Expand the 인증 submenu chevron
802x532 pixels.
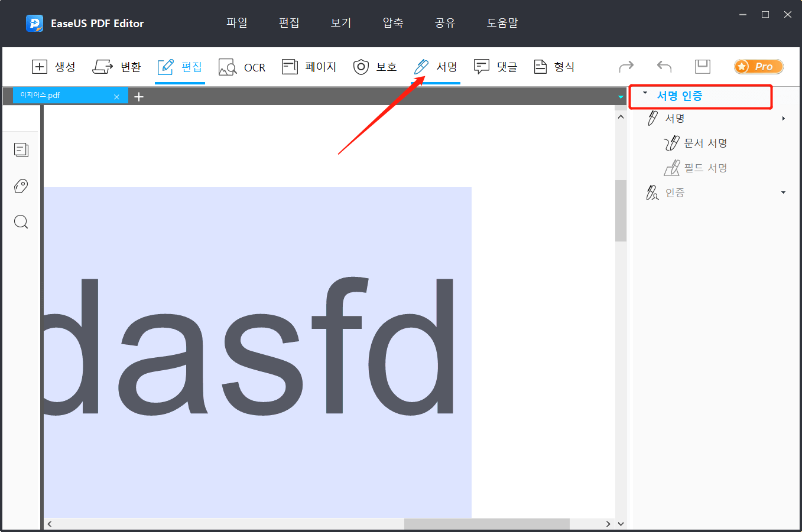[784, 192]
